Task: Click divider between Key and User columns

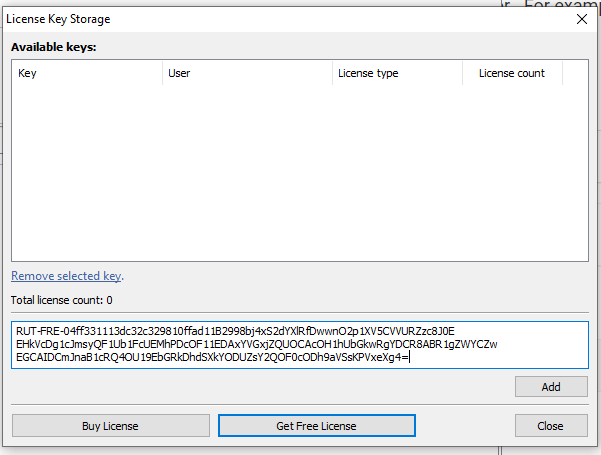Action: point(162,73)
